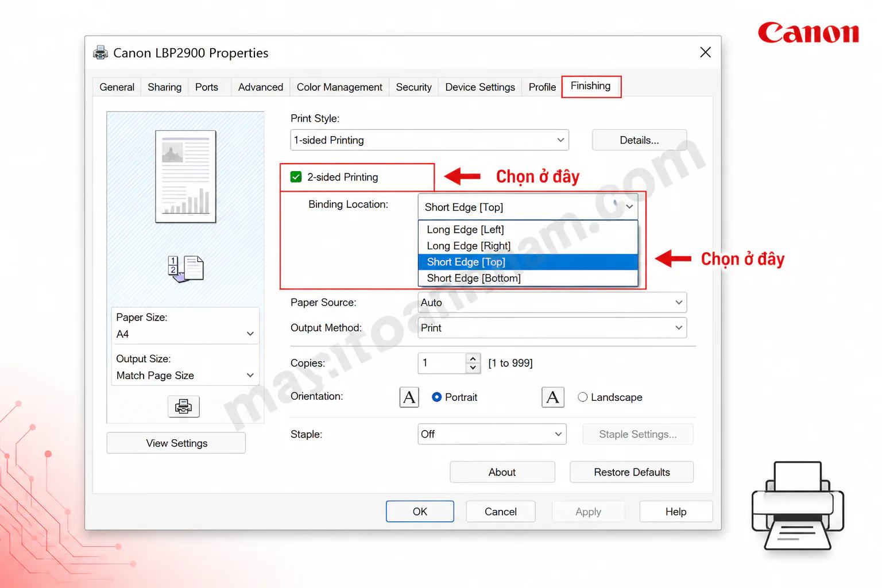Screen dimensions: 882x588
Task: Open the Output Size dropdown
Action: point(185,376)
